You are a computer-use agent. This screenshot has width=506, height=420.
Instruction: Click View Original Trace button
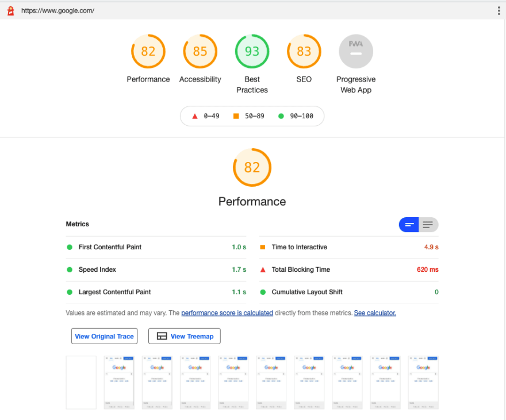(x=104, y=336)
